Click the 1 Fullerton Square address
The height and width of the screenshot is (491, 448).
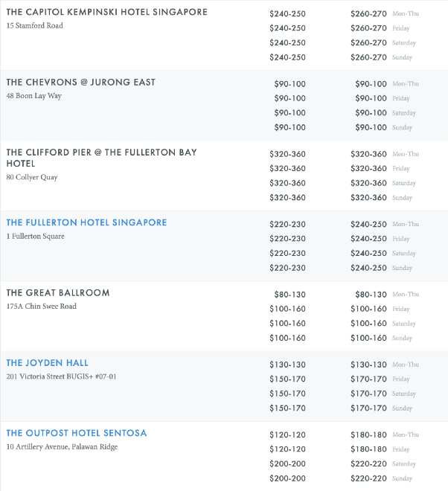click(x=35, y=237)
